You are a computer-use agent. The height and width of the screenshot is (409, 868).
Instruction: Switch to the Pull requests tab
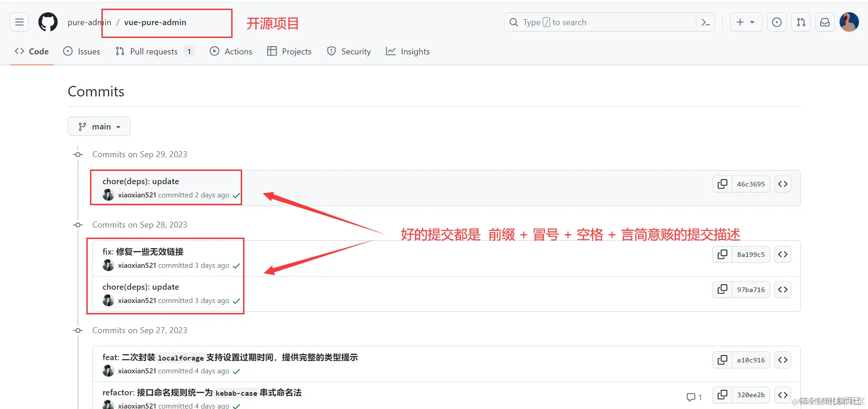pyautogui.click(x=154, y=51)
